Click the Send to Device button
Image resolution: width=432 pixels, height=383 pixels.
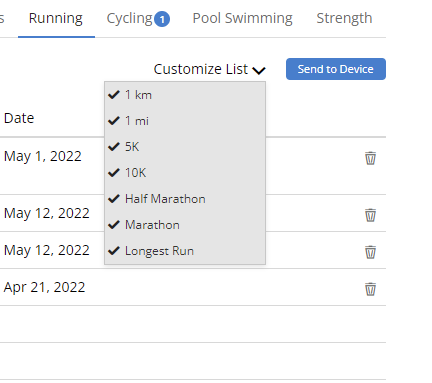(336, 69)
